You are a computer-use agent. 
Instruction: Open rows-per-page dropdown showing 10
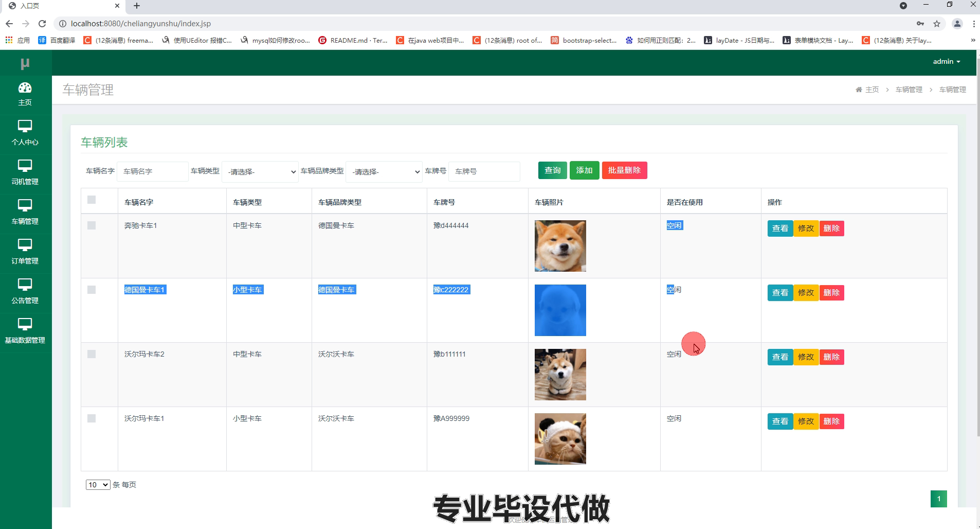point(98,485)
